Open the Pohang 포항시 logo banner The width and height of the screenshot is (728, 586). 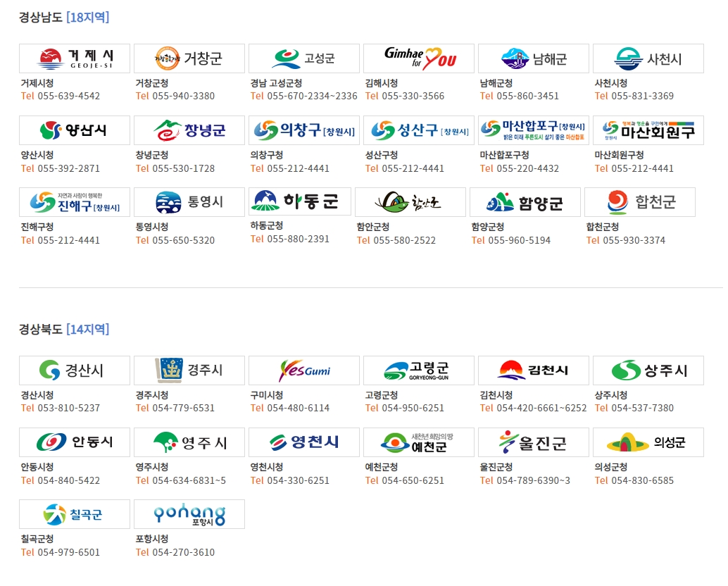pos(189,514)
